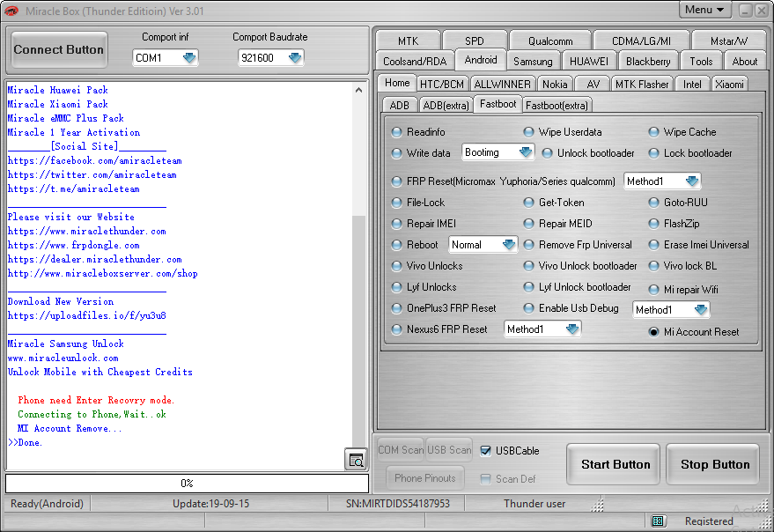Open the Menu dropdown in title bar
Image resolution: width=774 pixels, height=532 pixels.
(704, 10)
